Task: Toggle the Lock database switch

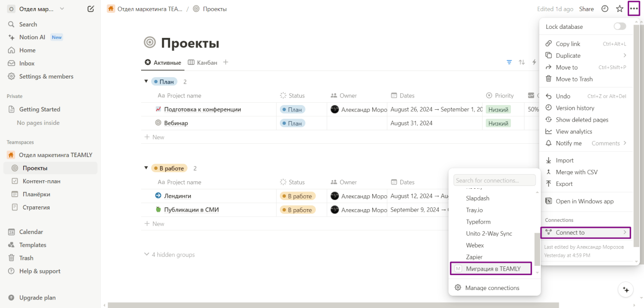Action: tap(619, 26)
